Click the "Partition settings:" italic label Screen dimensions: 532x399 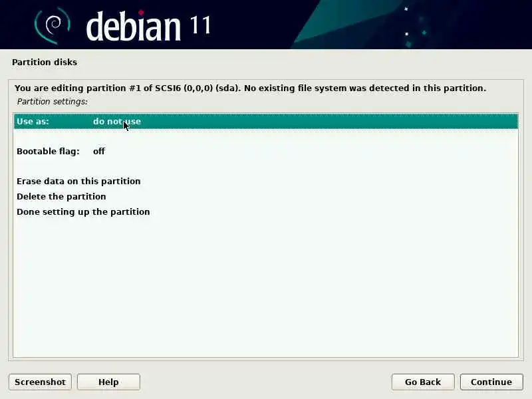pyautogui.click(x=53, y=102)
